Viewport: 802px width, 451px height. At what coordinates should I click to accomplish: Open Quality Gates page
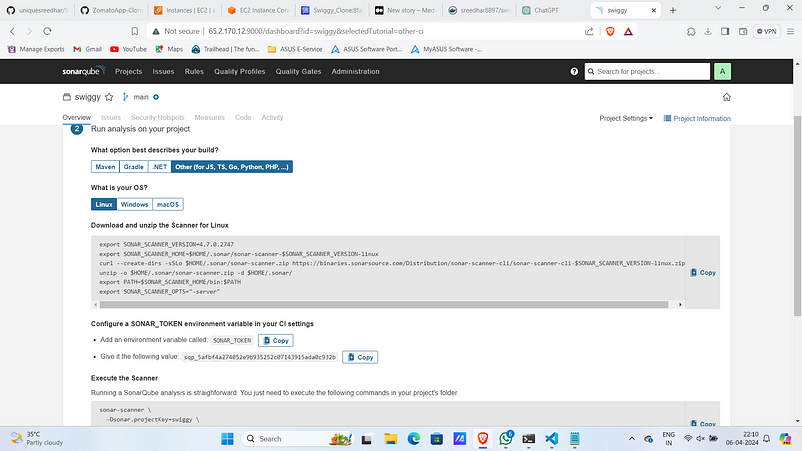click(298, 72)
